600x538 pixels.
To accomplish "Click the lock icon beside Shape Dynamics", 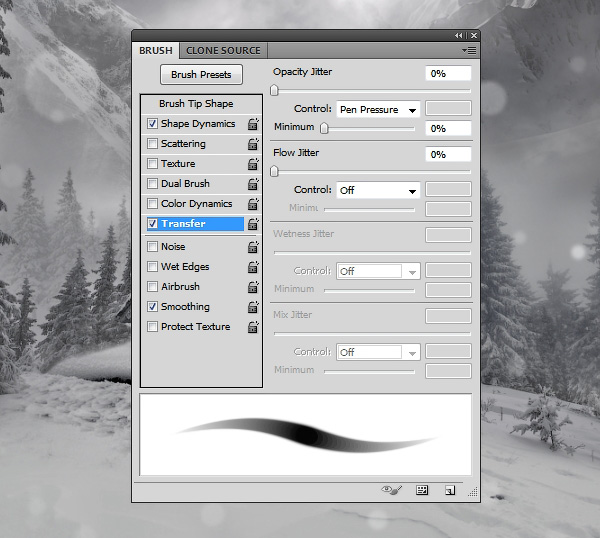I will (x=253, y=124).
